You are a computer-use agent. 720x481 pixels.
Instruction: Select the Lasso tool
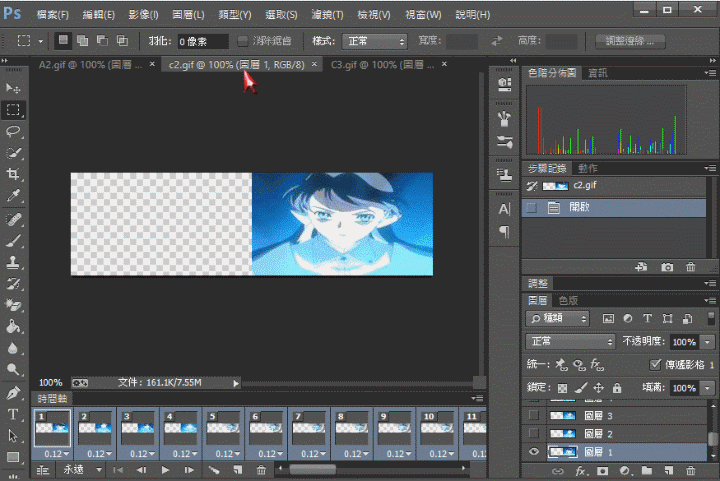pyautogui.click(x=13, y=132)
